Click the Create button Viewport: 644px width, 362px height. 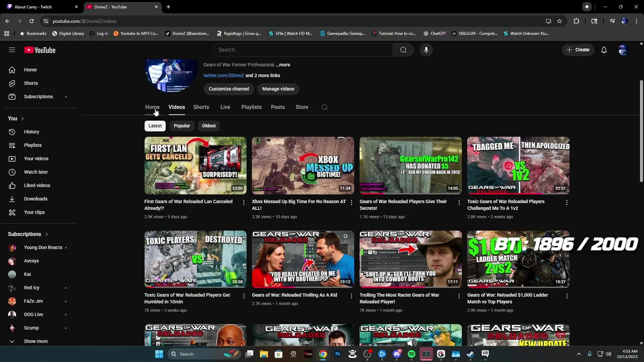(578, 50)
